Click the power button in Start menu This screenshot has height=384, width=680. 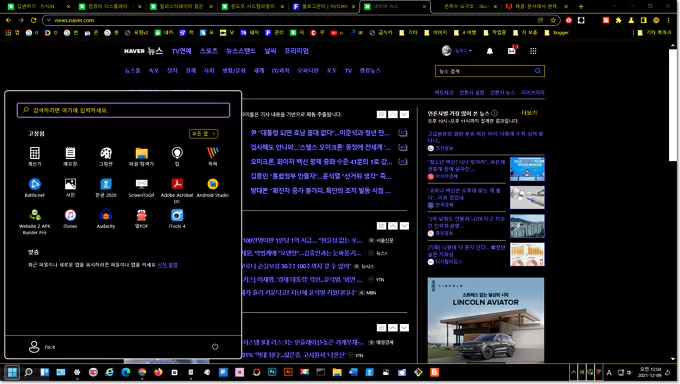215,347
